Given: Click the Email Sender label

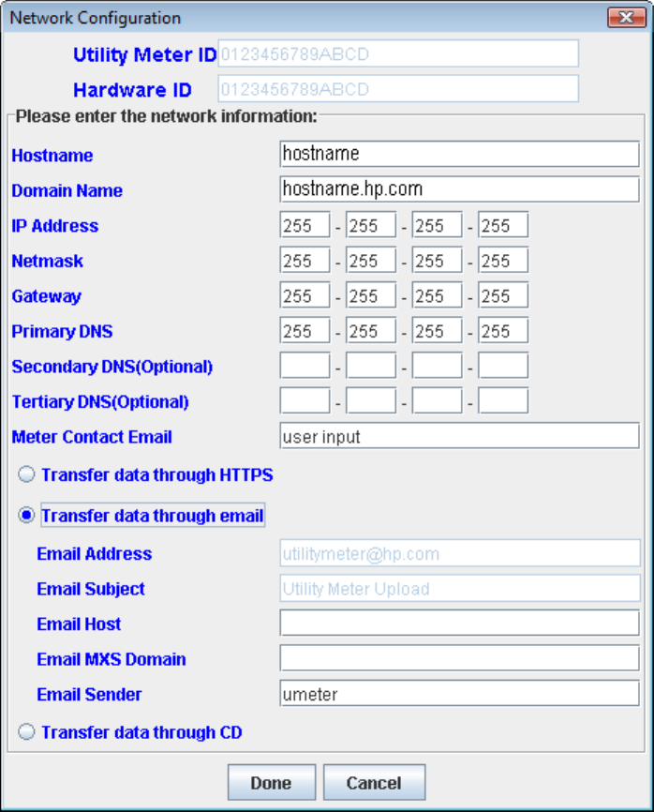Looking at the screenshot, I should pos(89,695).
